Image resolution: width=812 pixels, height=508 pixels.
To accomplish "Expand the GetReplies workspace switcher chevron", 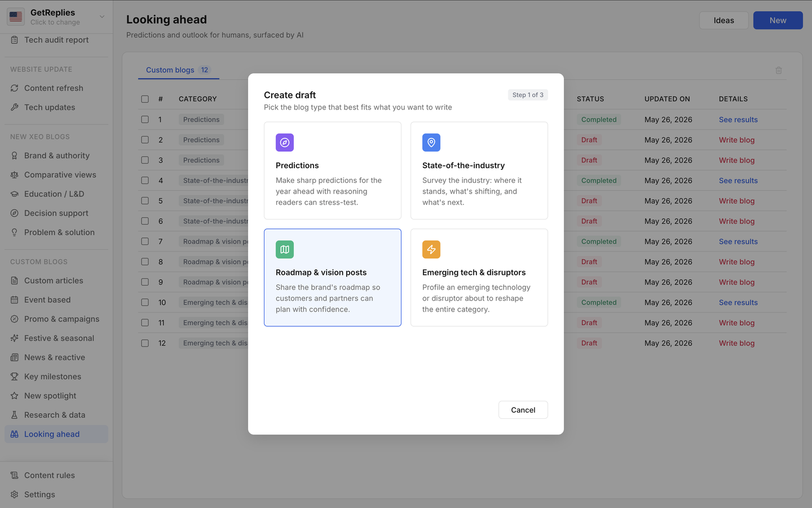I will pos(102,17).
